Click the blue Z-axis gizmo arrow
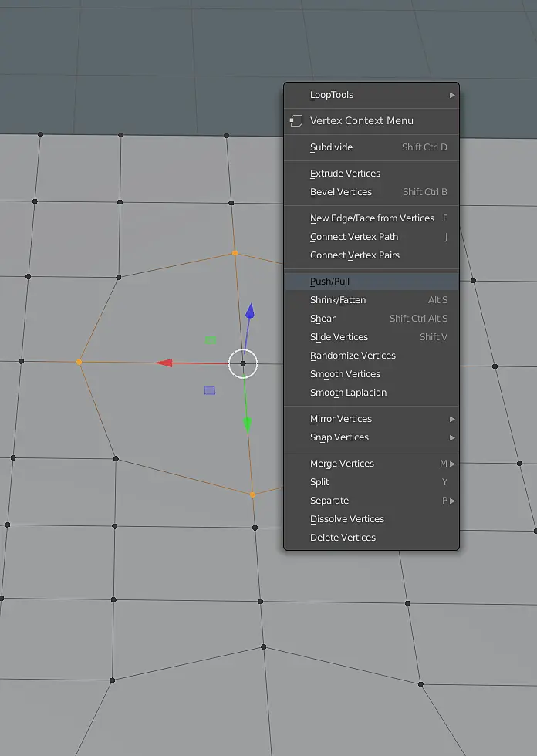The image size is (537, 756). [250, 311]
